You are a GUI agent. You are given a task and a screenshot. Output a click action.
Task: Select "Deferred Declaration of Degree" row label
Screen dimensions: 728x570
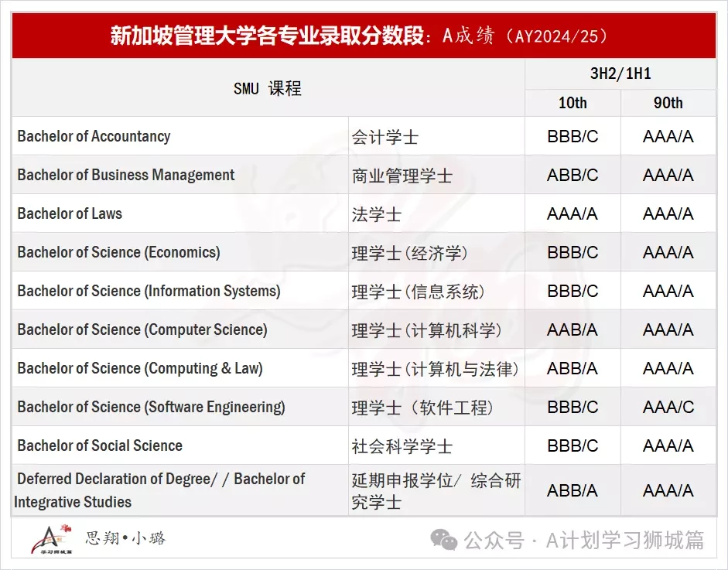coord(159,490)
